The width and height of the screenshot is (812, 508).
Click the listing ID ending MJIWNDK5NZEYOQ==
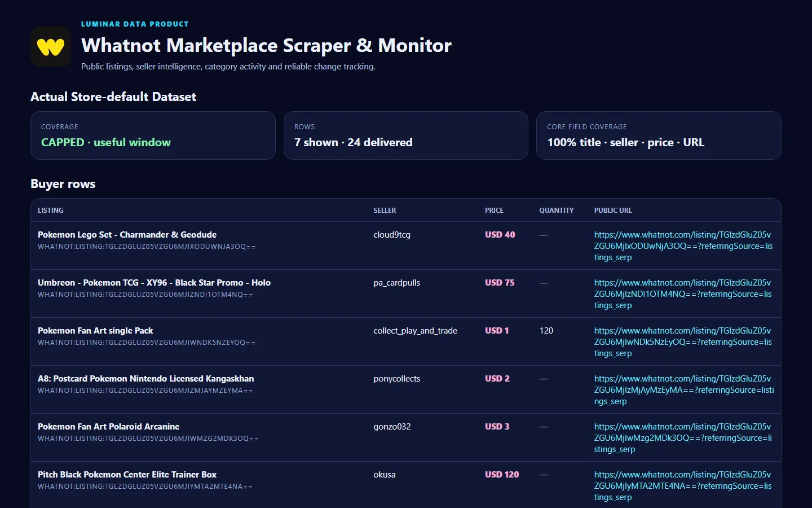147,343
